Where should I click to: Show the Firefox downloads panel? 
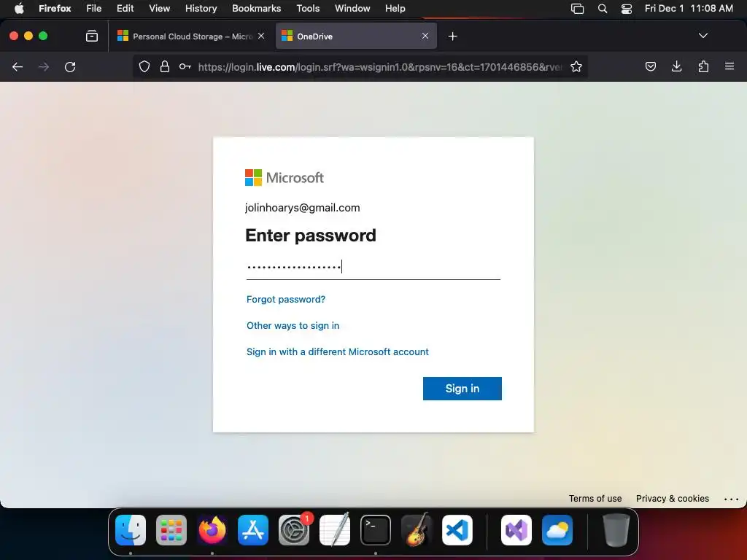tap(676, 66)
